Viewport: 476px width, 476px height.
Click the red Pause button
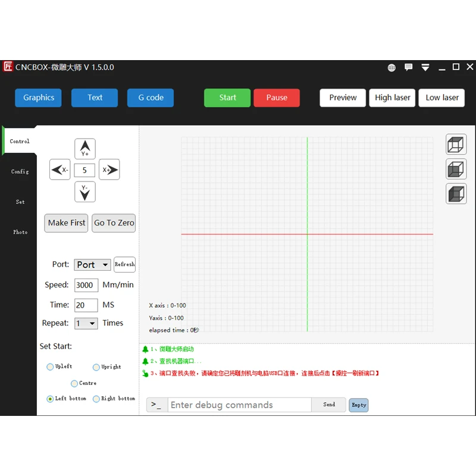pos(277,98)
